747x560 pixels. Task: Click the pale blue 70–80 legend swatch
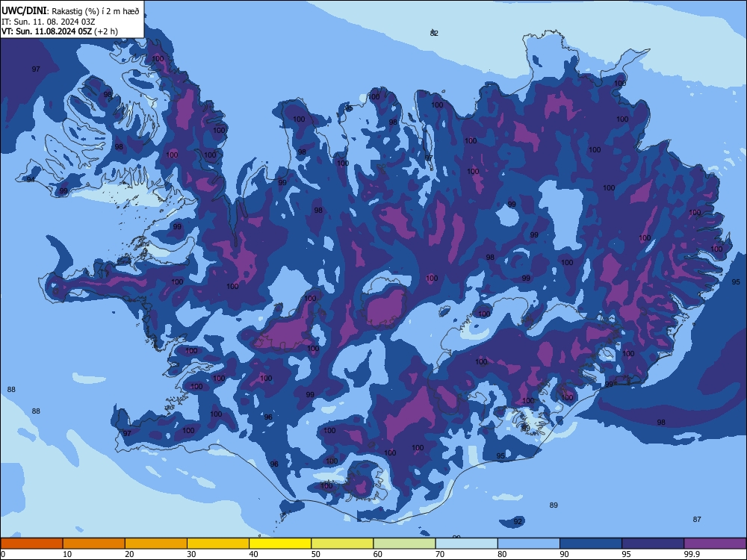pyautogui.click(x=466, y=544)
